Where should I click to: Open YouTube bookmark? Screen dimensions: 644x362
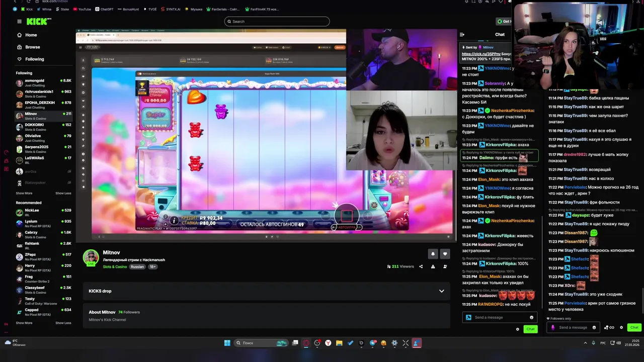point(82,9)
